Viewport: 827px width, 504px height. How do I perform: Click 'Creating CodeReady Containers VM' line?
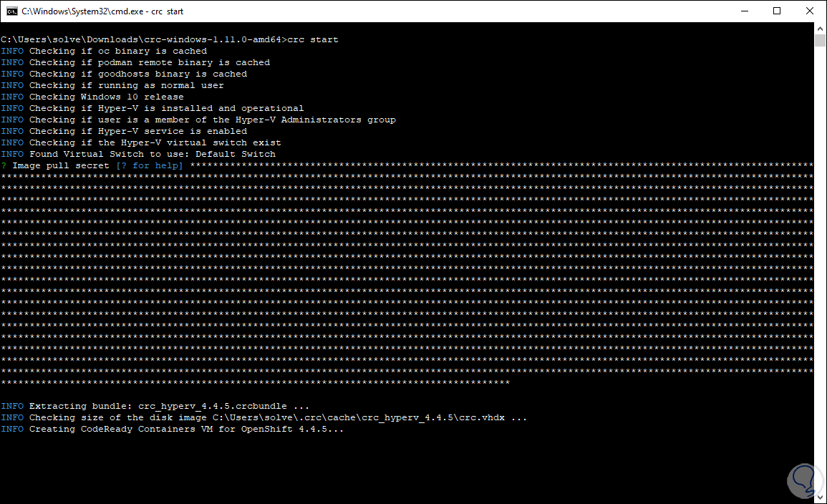[x=173, y=429]
